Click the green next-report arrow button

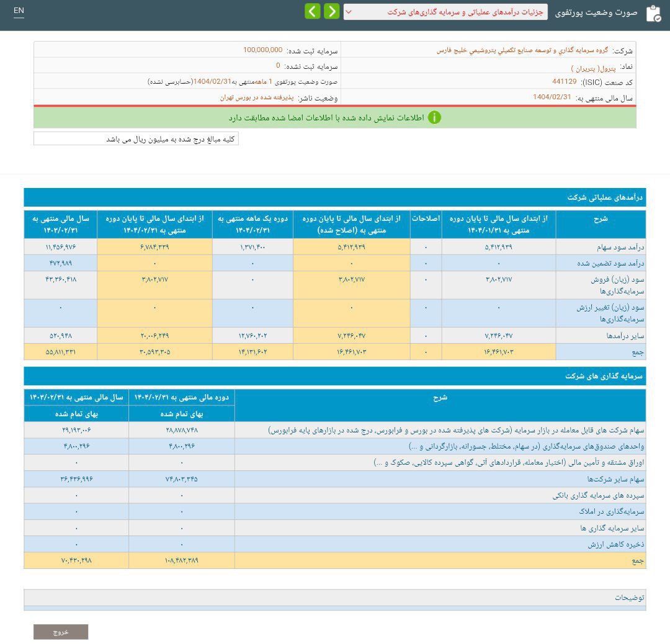click(331, 11)
